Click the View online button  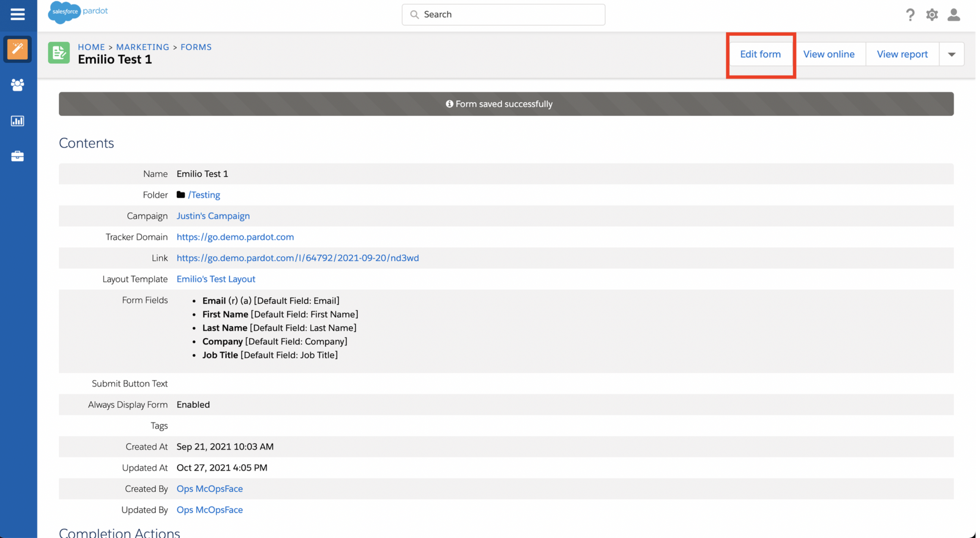(828, 54)
